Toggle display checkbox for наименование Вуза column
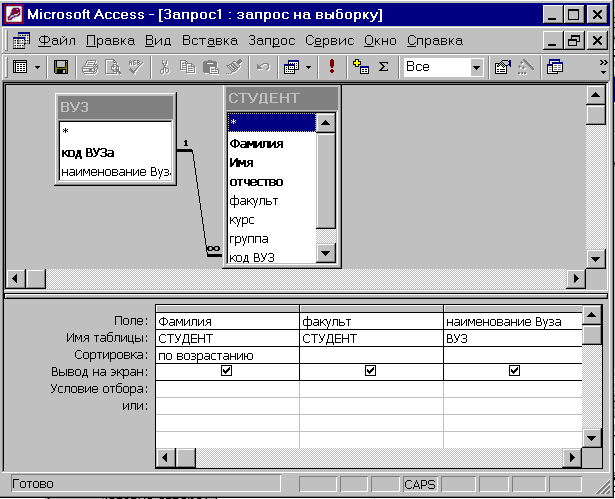The width and height of the screenshot is (615, 499). [x=514, y=371]
